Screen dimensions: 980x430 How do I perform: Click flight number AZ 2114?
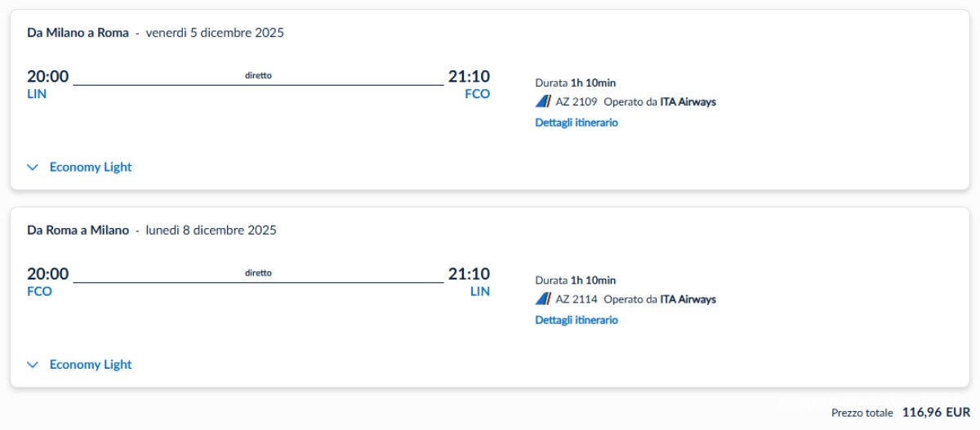point(577,299)
